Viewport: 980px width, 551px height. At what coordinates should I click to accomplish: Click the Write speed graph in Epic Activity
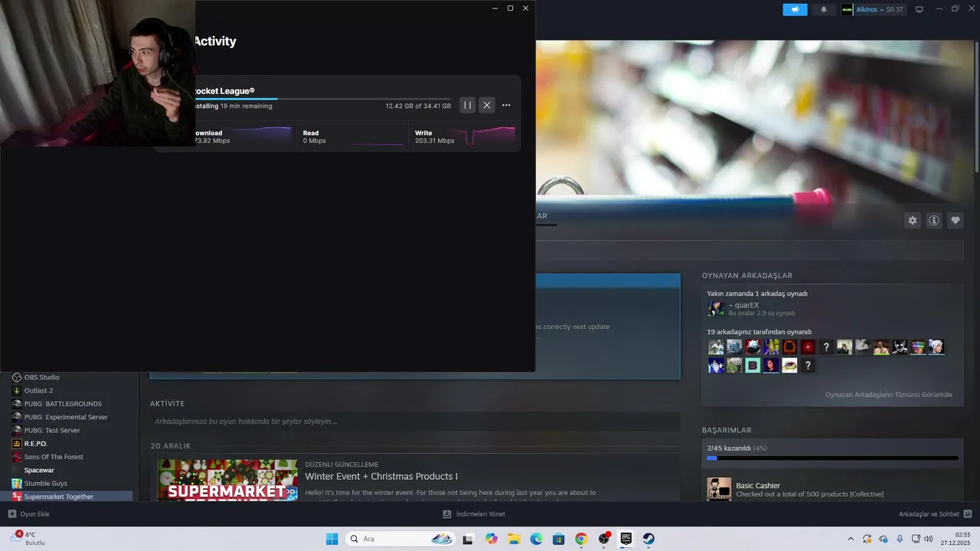click(486, 137)
